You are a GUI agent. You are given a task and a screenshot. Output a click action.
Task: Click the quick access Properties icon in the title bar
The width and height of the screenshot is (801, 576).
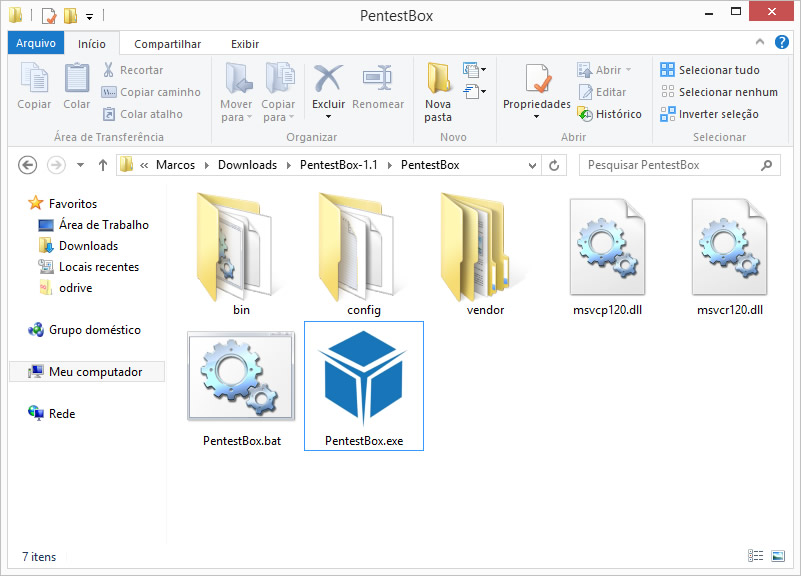click(x=49, y=16)
